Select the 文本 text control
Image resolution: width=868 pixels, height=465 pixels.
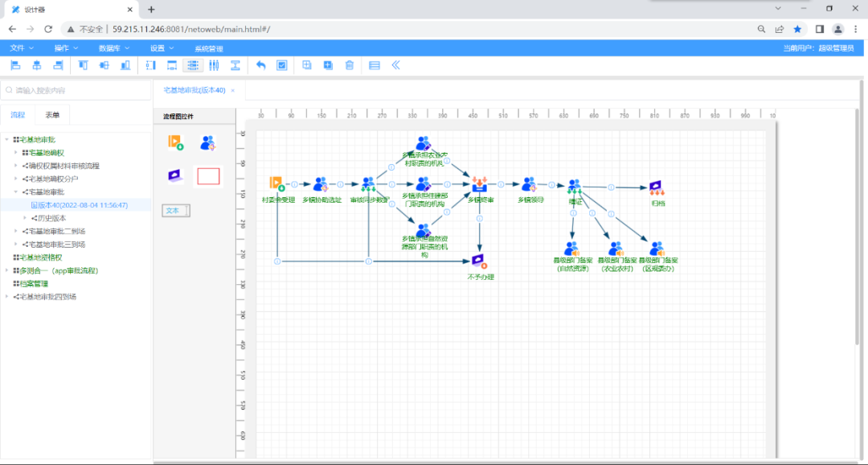(175, 211)
